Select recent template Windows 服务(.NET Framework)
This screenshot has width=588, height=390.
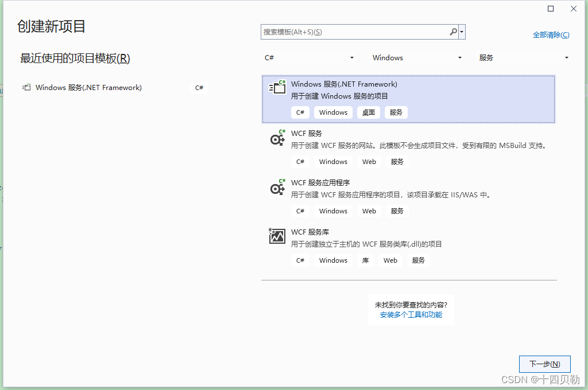tap(114, 88)
